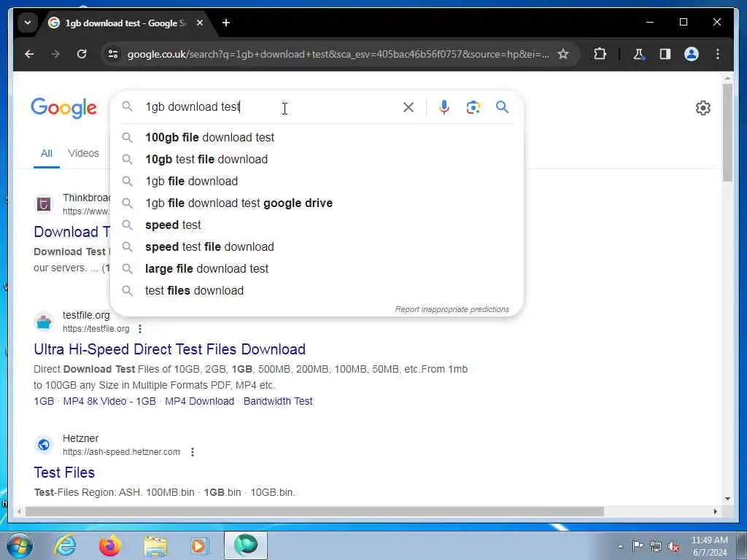Viewport: 747px width, 560px height.
Task: Click the vertical scrollbar thumb
Action: tap(727, 133)
